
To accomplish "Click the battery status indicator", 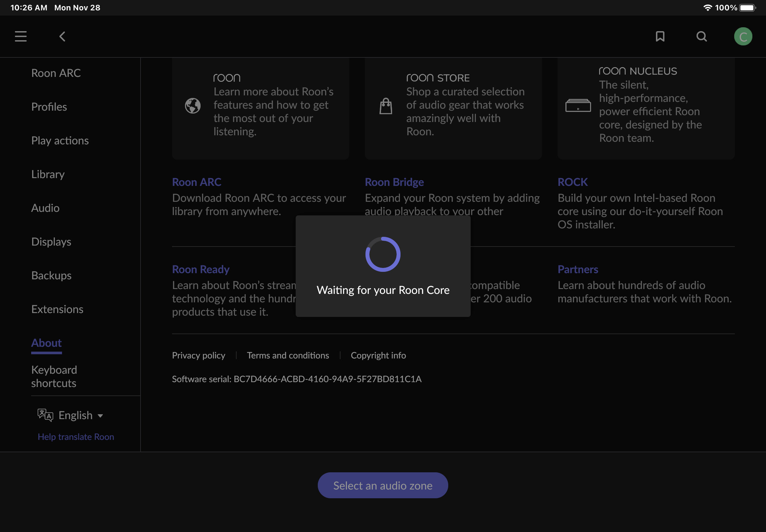I will tap(747, 8).
